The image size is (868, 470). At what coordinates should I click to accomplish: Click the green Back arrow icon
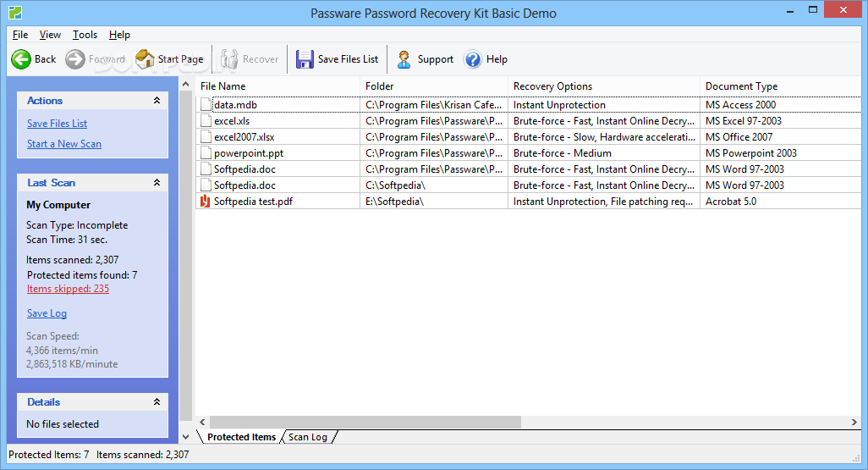(x=22, y=59)
